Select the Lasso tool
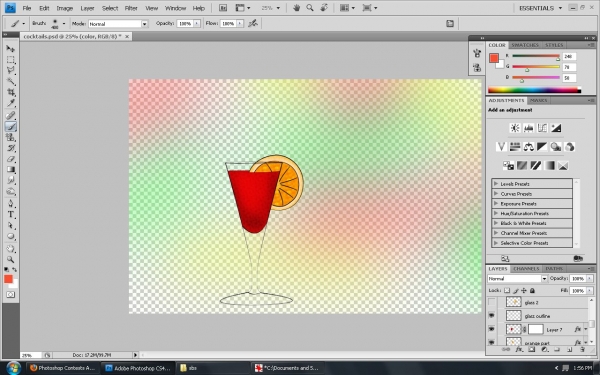Image resolution: width=600 pixels, height=375 pixels. 11,70
